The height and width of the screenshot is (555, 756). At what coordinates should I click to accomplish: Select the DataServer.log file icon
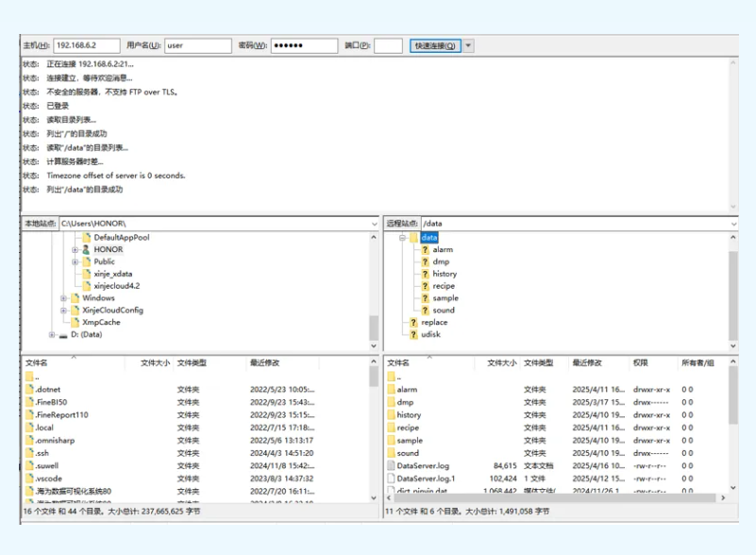391,465
